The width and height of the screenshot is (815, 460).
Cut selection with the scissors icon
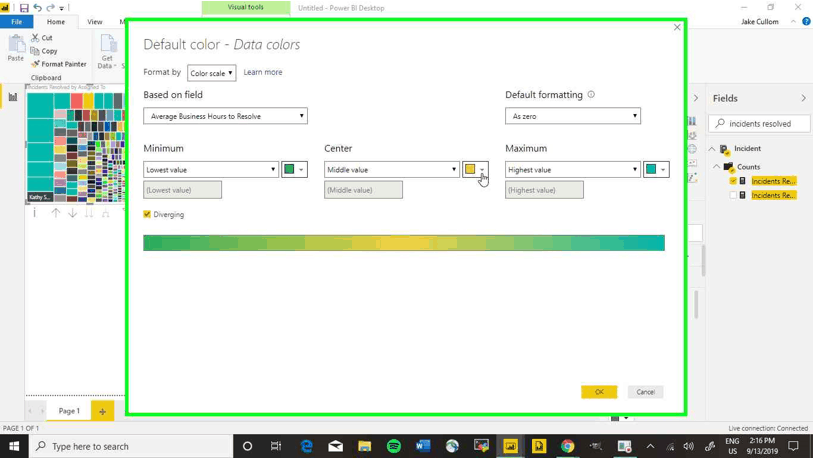[x=35, y=37]
